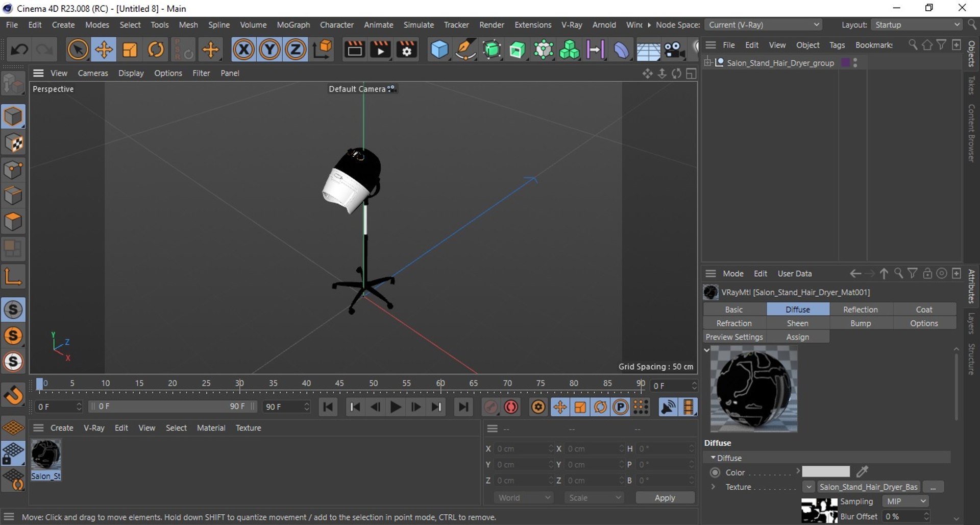Open the Node Space dropdown
The width and height of the screenshot is (980, 525).
click(763, 25)
